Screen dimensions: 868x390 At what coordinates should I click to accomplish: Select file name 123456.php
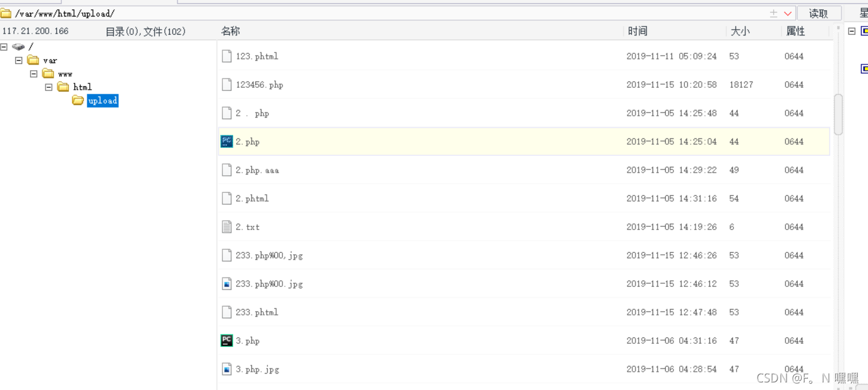coord(260,85)
